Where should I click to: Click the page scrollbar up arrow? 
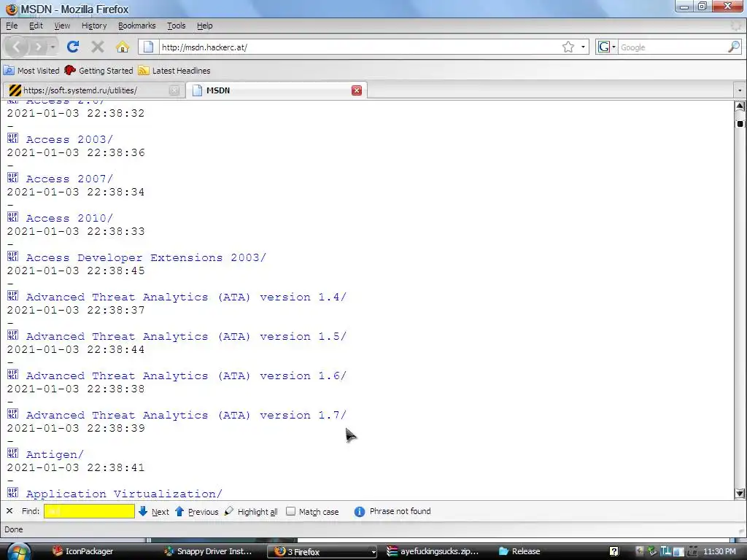point(740,106)
